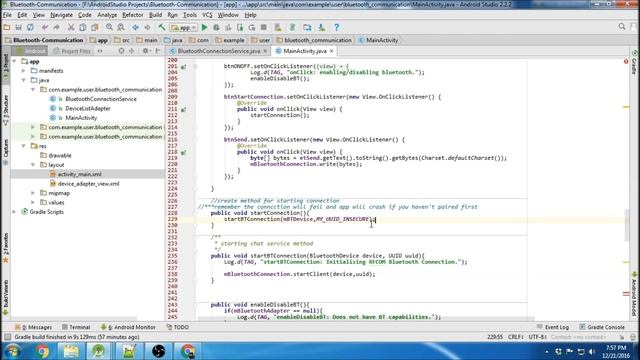This screenshot has height=360, width=640.
Task: Click the Cut scissors icon
Action: [71, 27]
